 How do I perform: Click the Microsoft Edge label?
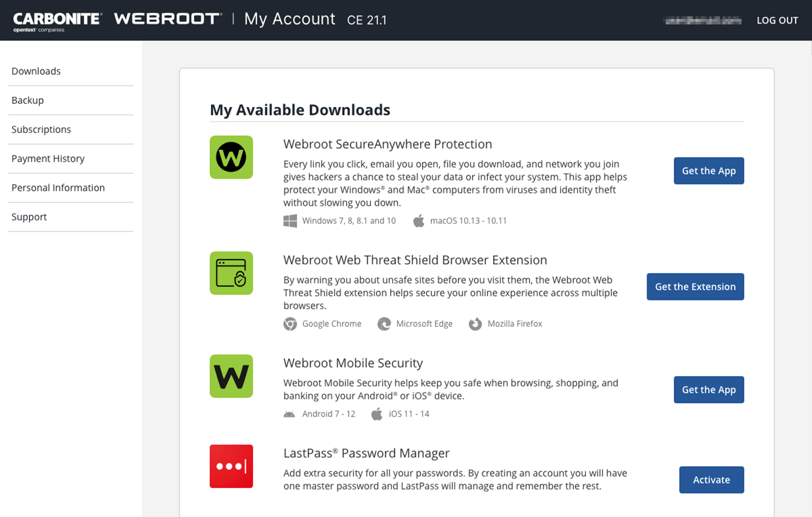pyautogui.click(x=424, y=324)
